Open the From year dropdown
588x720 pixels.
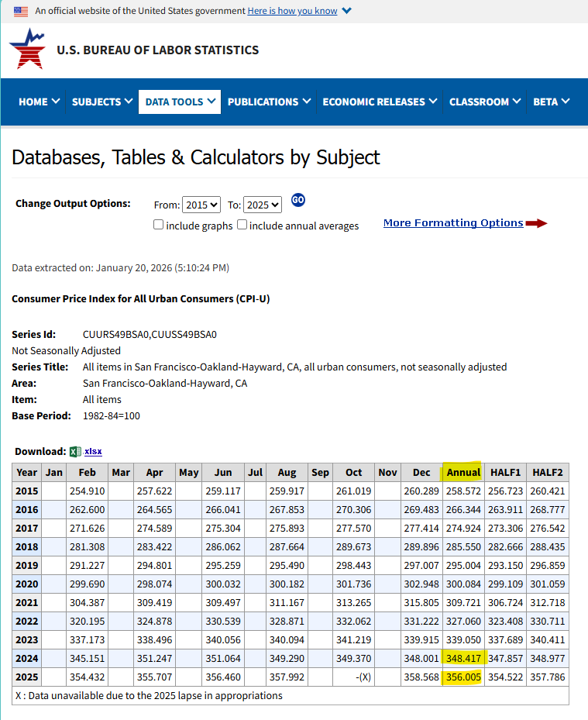[x=201, y=205]
